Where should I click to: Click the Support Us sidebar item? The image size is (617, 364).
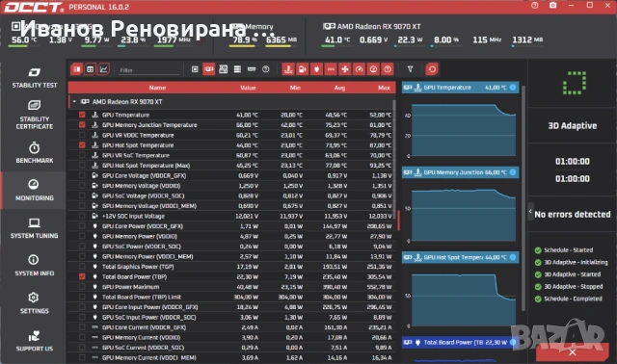tap(34, 341)
